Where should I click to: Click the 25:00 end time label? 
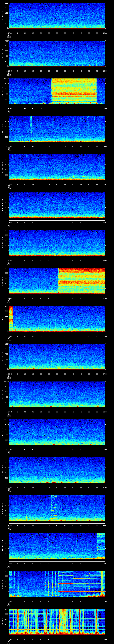click(x=105, y=298)
